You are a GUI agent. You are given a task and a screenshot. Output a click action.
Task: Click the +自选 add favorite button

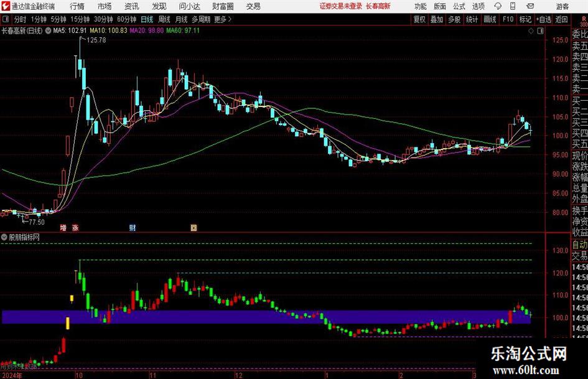pos(544,19)
